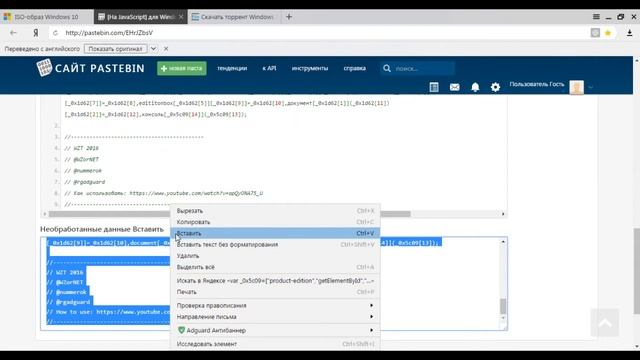The width and height of the screenshot is (640, 360).
Task: Click the search magnifier icon
Action: coord(387,69)
